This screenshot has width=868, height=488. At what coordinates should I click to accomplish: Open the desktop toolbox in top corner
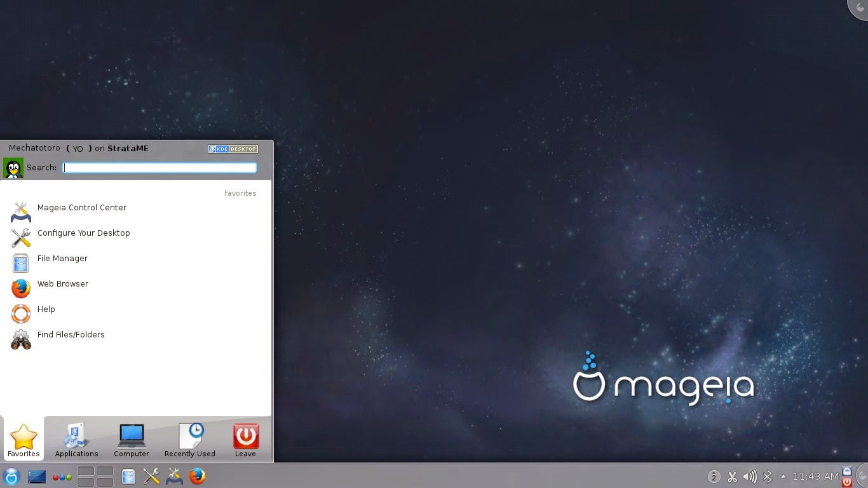coord(859,8)
